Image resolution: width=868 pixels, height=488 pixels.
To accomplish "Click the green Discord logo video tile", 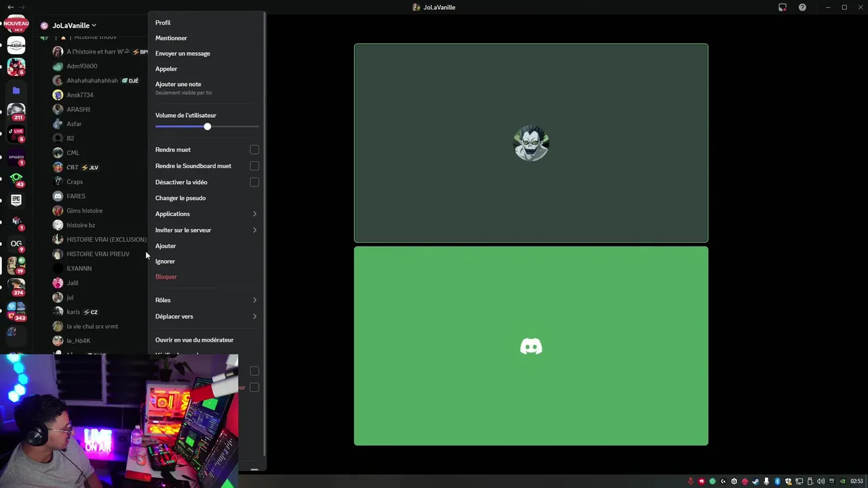I will [x=531, y=346].
